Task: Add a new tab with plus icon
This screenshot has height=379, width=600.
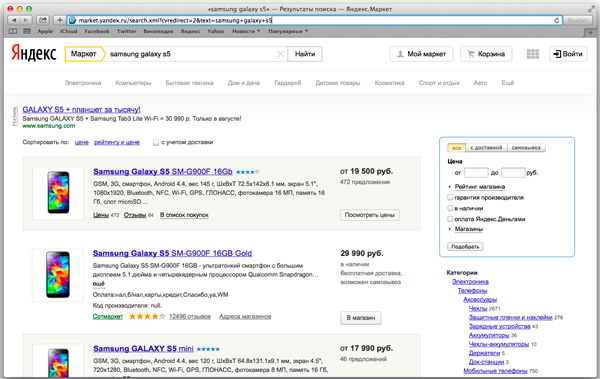Action: point(590,32)
